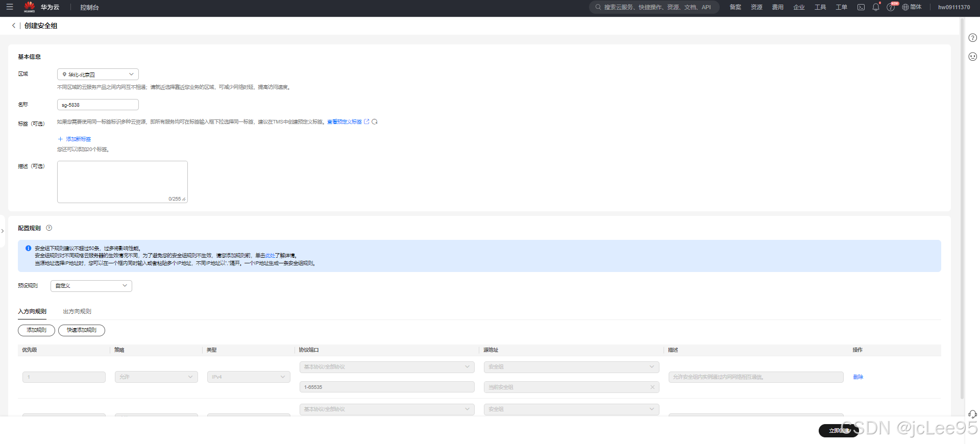Open first row 允许 policy dropdown

point(156,377)
